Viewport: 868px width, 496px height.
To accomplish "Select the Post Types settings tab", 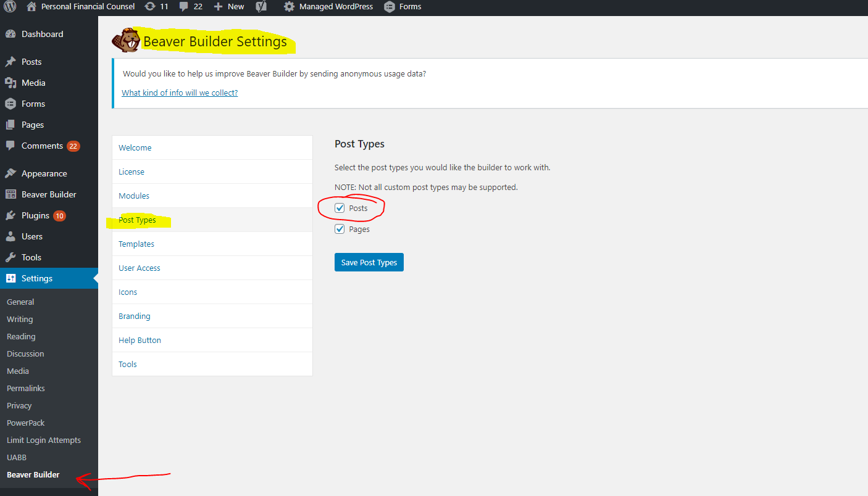I will coord(212,220).
